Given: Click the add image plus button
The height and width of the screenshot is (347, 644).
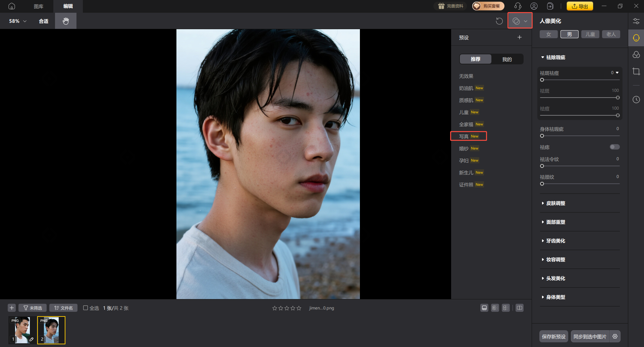Looking at the screenshot, I should 12,308.
